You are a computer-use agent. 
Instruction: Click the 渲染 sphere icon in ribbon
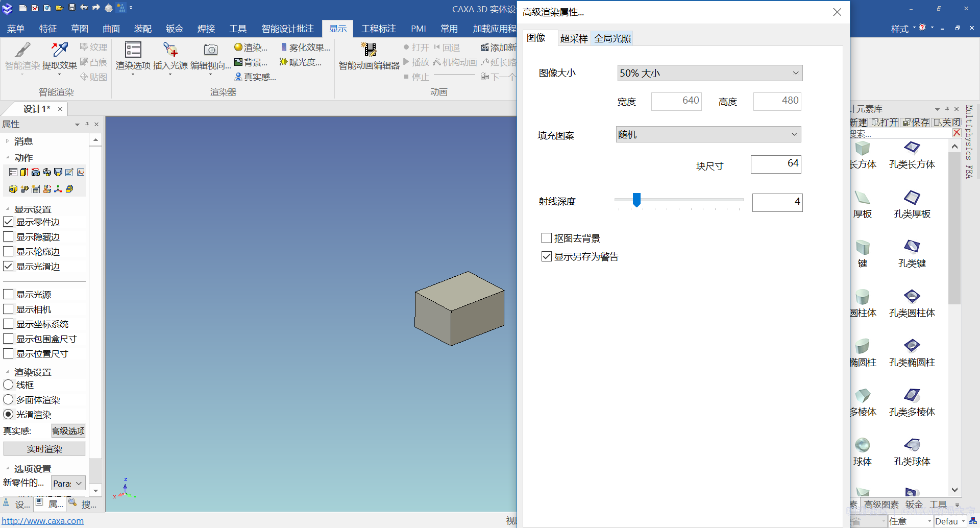[x=238, y=47]
